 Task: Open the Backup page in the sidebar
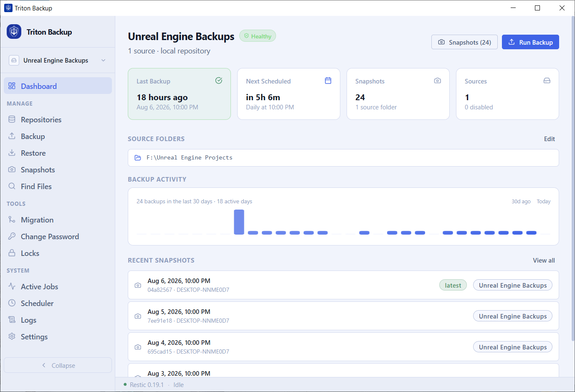(58, 137)
